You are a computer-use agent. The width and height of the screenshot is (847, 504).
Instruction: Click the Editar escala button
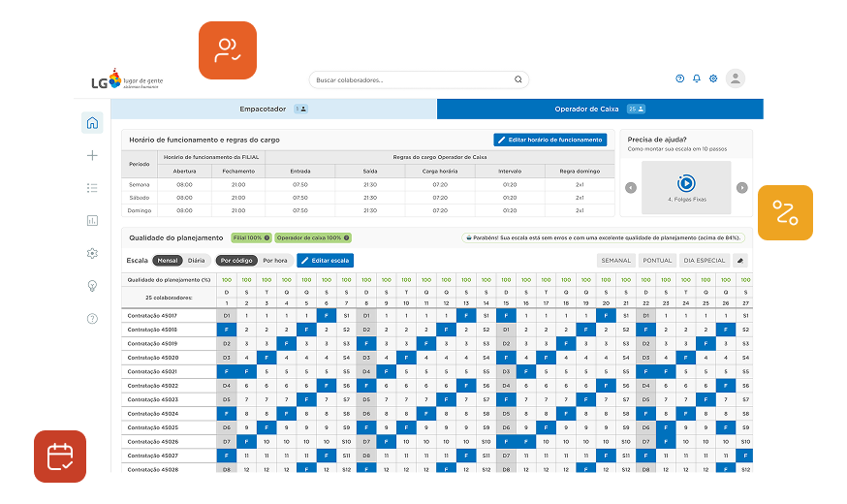tap(326, 261)
